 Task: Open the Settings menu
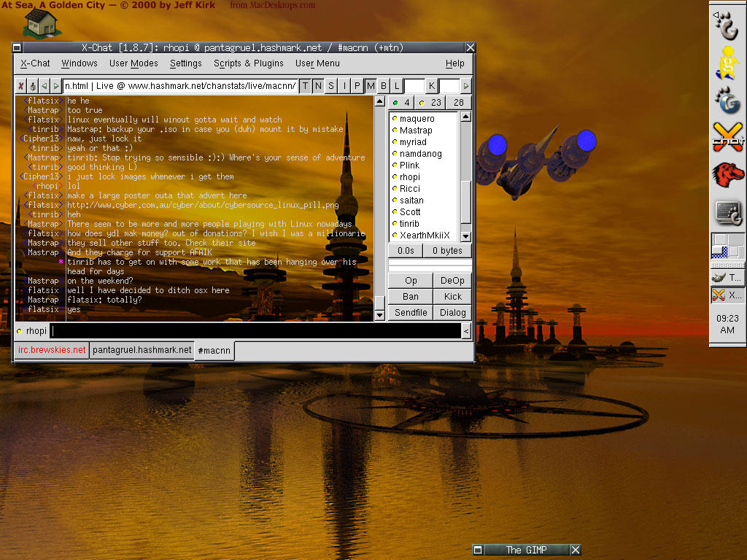186,63
